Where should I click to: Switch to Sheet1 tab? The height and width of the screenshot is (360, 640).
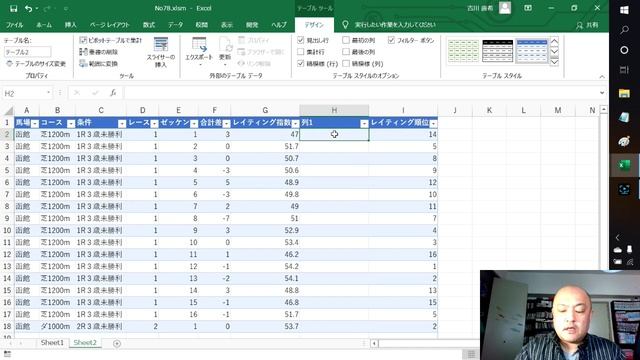coord(52,343)
